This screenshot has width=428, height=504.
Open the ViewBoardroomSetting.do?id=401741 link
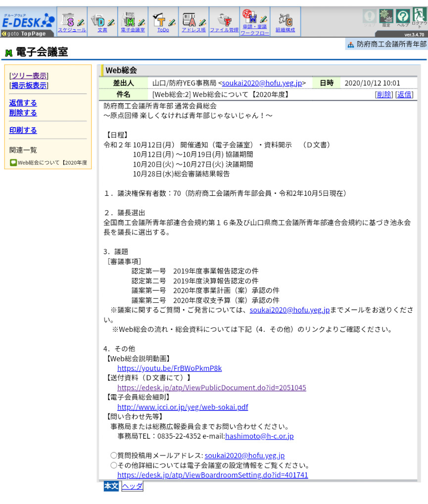tap(213, 475)
